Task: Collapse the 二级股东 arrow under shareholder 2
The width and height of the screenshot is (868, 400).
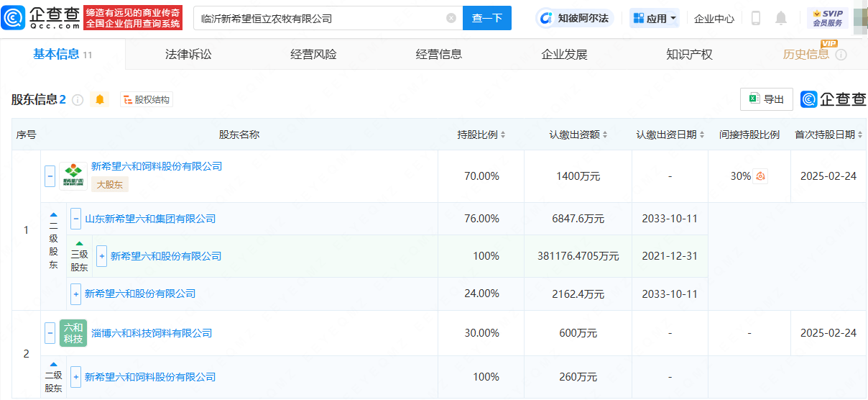Action: 53,364
